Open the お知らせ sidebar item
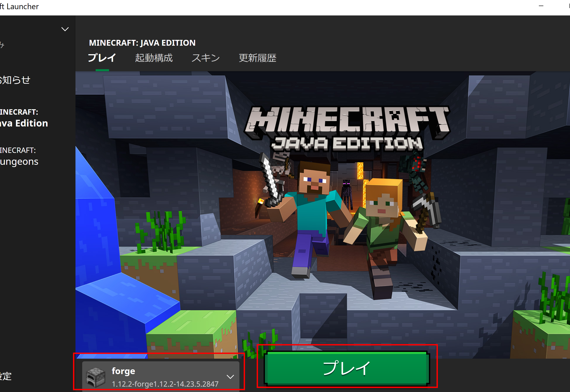 [x=15, y=80]
